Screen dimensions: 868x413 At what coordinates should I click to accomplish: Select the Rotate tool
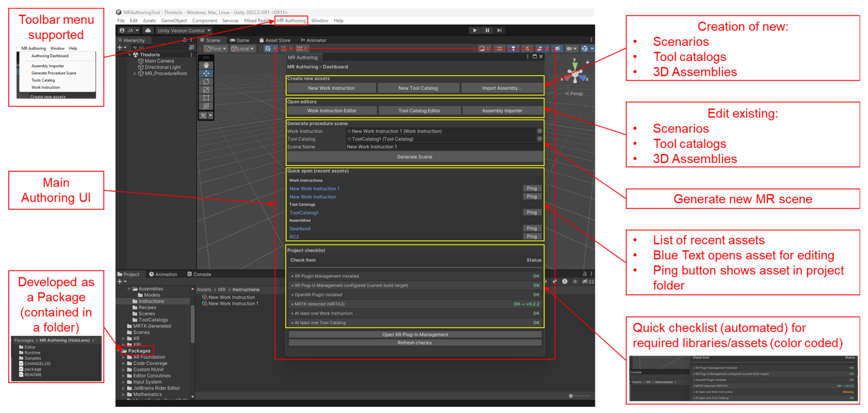click(x=206, y=81)
